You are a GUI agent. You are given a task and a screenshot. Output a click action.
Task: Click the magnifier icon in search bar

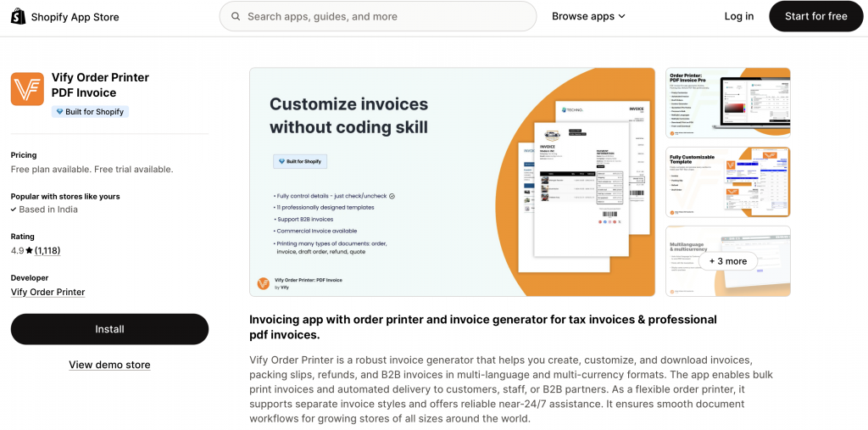click(x=236, y=17)
